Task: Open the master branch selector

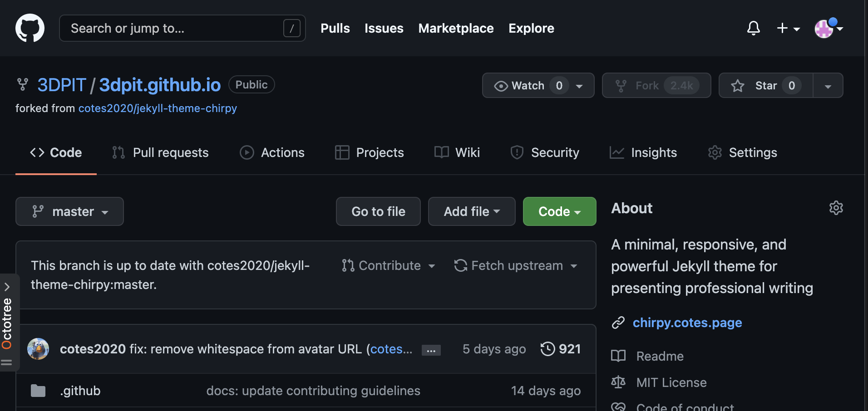Action: (69, 211)
